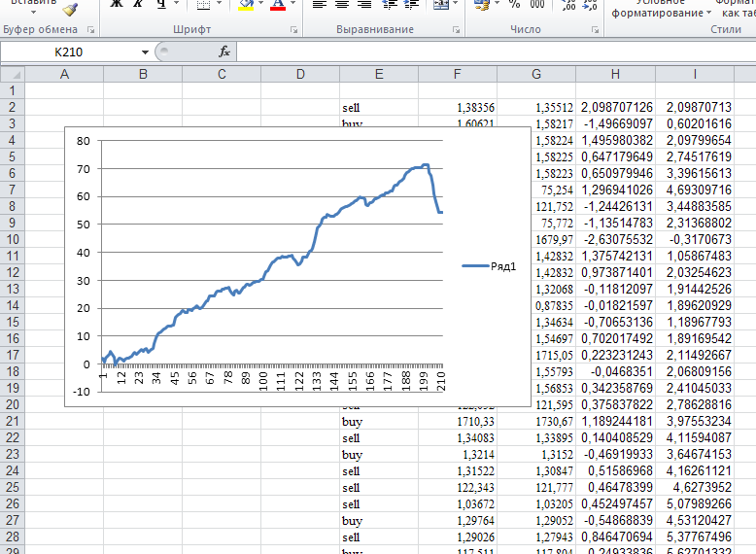Click the fx insert function button

click(224, 52)
